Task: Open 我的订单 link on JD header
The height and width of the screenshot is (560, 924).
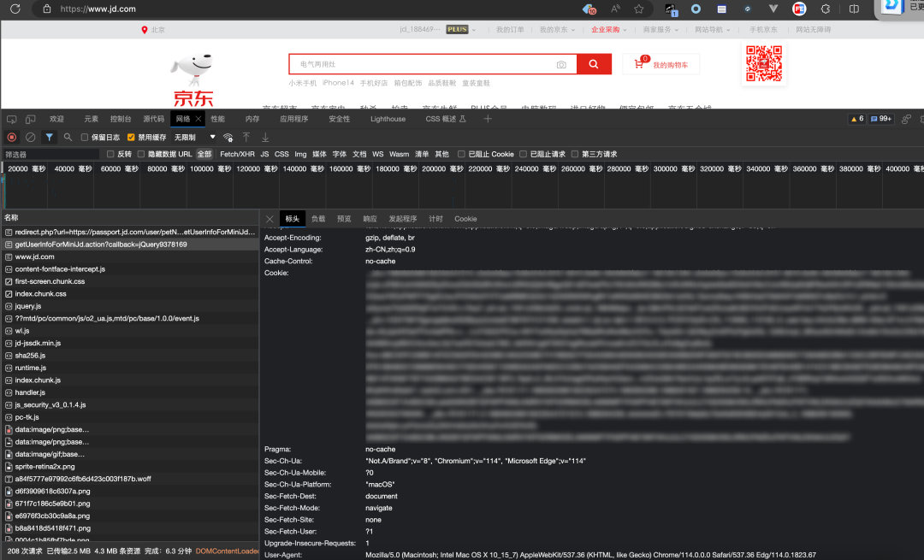Action: (x=510, y=29)
